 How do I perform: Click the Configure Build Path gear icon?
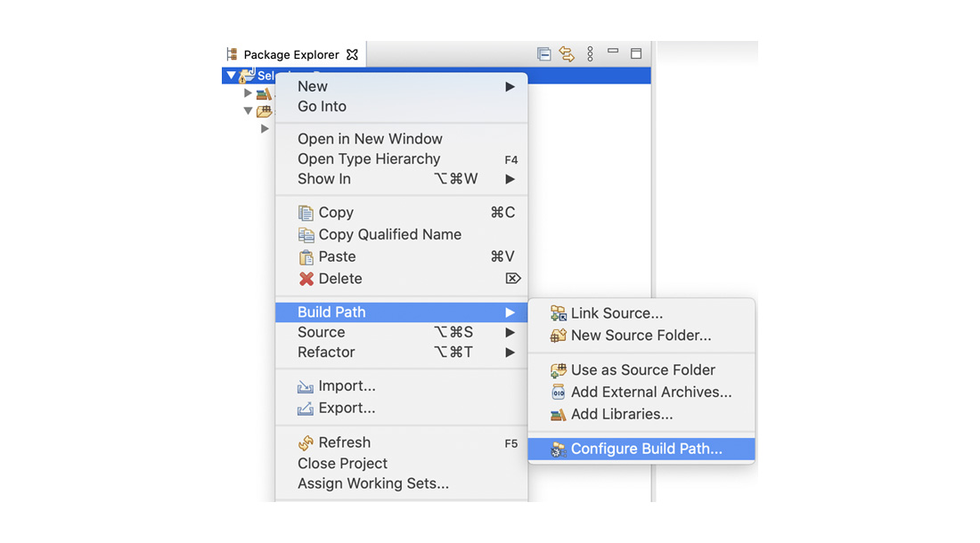pos(559,449)
